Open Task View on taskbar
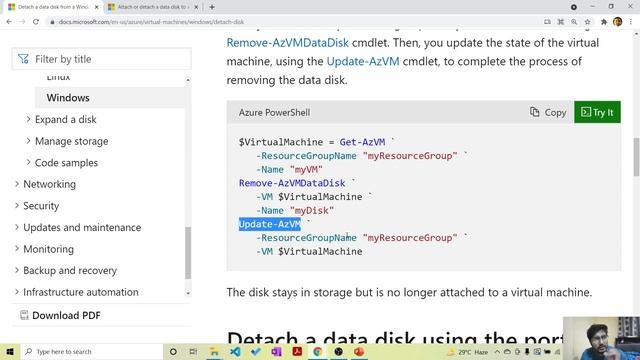Image resolution: width=640 pixels, height=360 pixels. point(193,352)
